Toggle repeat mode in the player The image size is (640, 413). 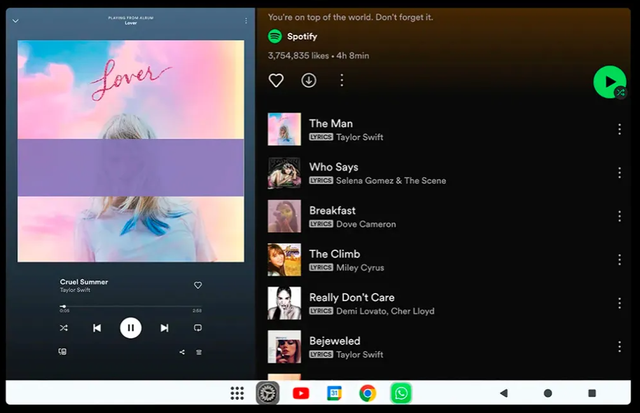198,328
